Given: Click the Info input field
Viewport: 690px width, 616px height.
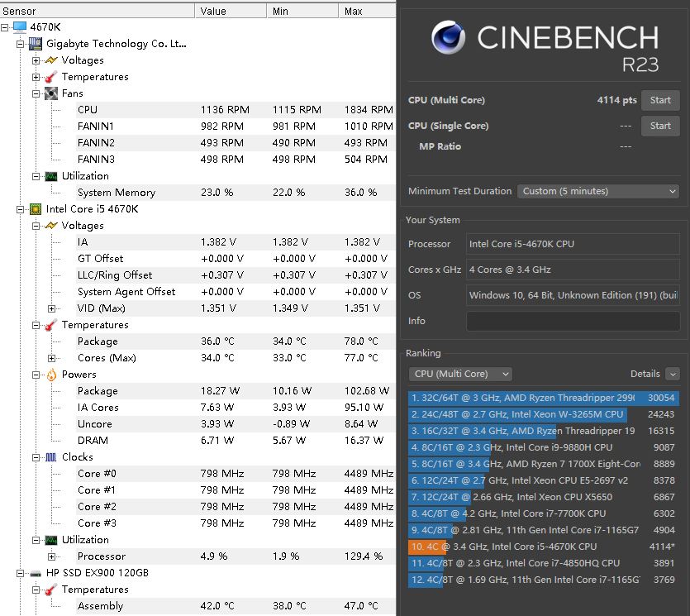Looking at the screenshot, I should (x=573, y=321).
